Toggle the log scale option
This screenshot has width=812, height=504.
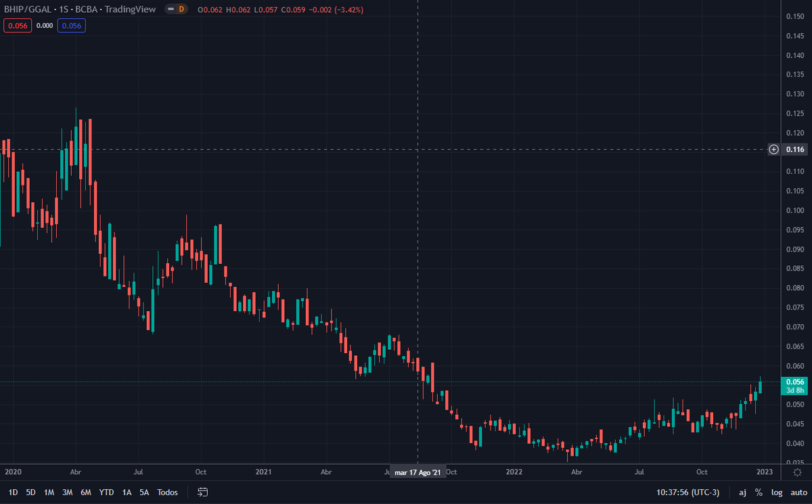[776, 492]
